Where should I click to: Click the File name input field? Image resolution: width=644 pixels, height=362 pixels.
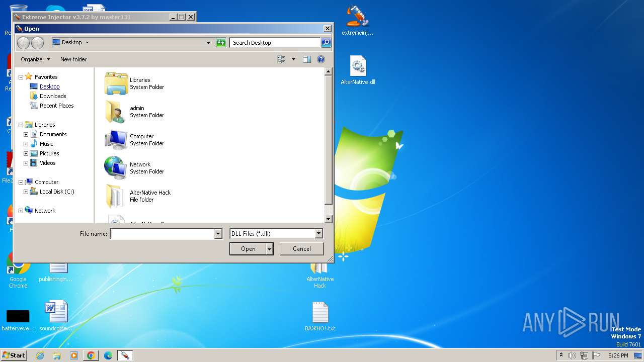pos(163,234)
